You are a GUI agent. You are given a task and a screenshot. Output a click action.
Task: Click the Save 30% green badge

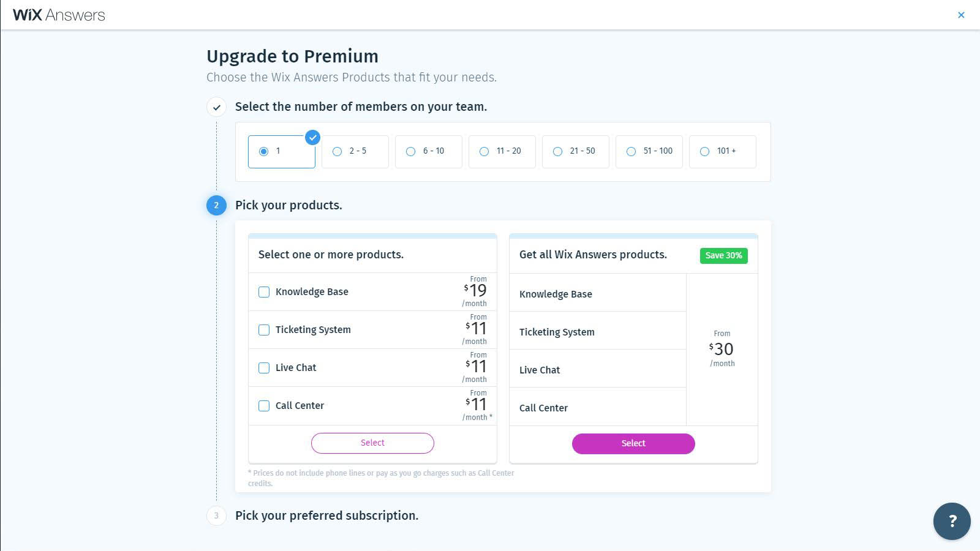(723, 255)
